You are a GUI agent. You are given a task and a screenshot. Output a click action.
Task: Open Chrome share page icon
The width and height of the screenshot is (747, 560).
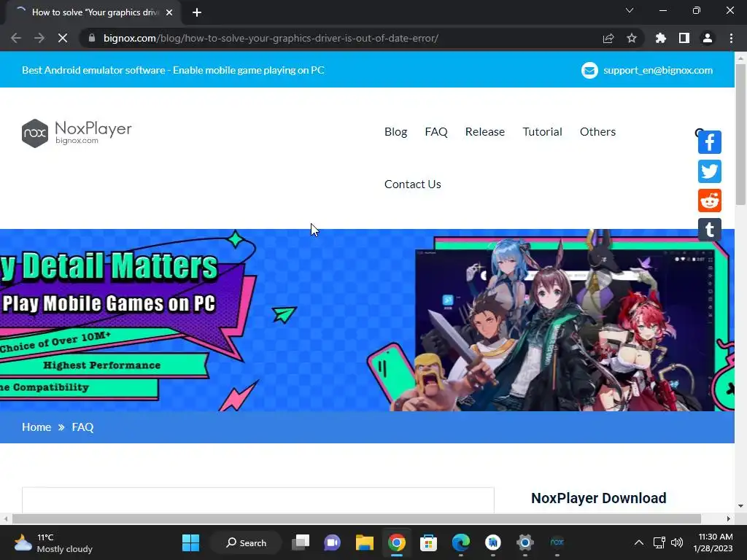click(x=608, y=38)
